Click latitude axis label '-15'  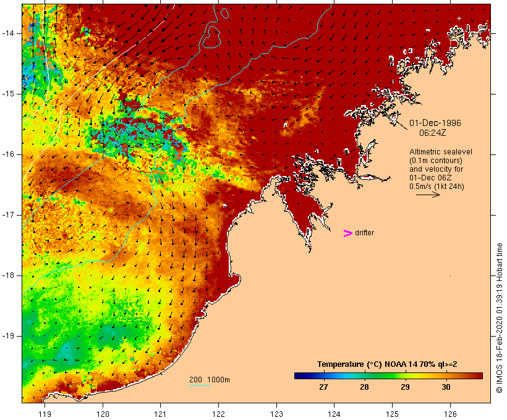coord(7,94)
